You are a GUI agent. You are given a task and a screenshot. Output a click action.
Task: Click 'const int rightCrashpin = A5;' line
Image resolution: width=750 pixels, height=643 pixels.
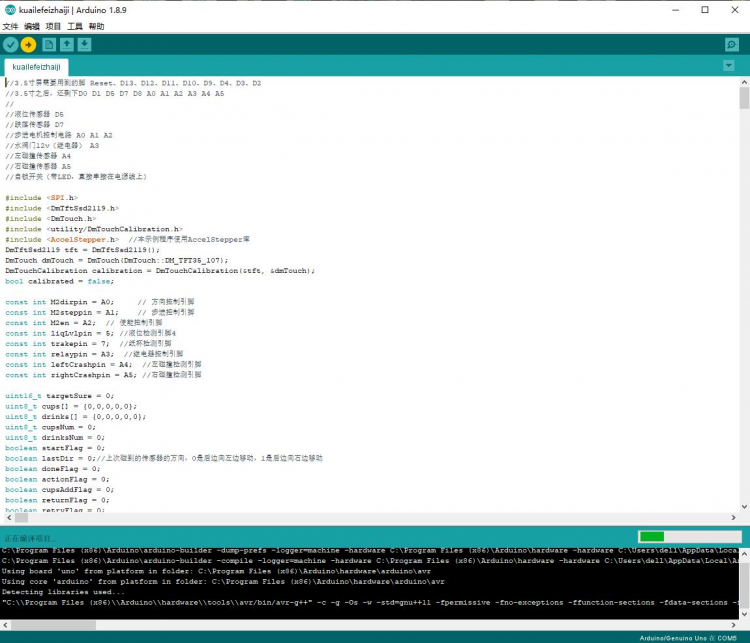[x=71, y=375]
